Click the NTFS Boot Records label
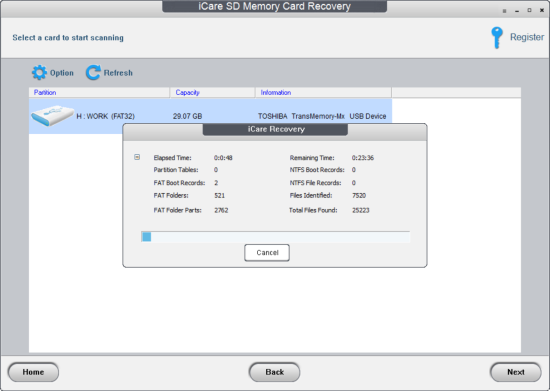The height and width of the screenshot is (391, 550). tap(317, 170)
